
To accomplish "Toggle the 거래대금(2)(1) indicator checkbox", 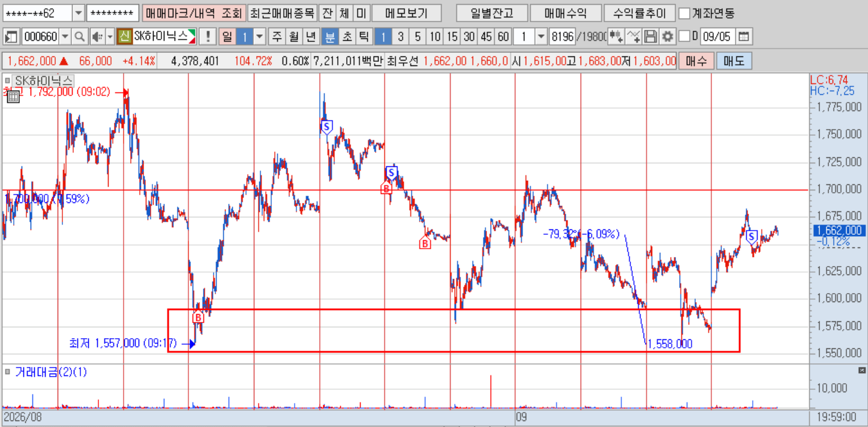I will coord(7,372).
